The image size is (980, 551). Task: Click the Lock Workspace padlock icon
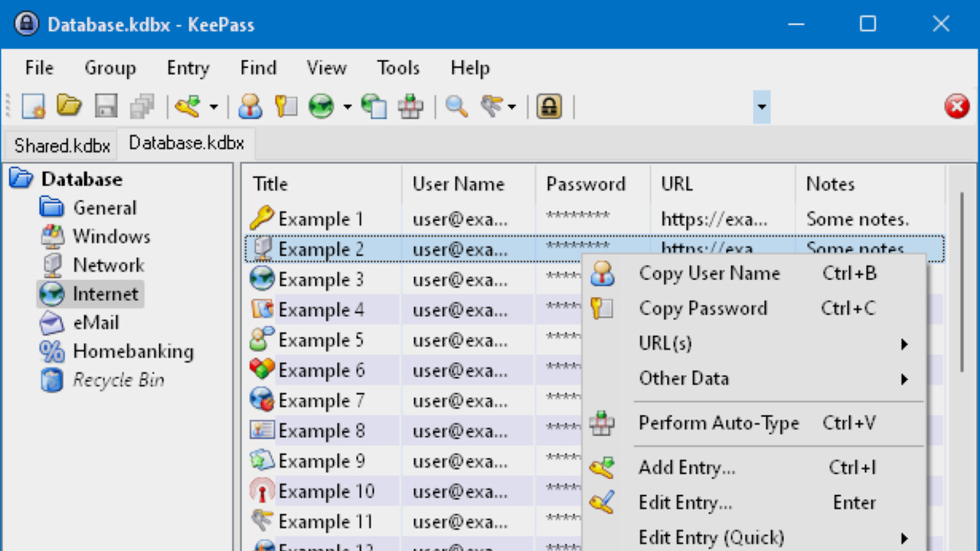(548, 106)
